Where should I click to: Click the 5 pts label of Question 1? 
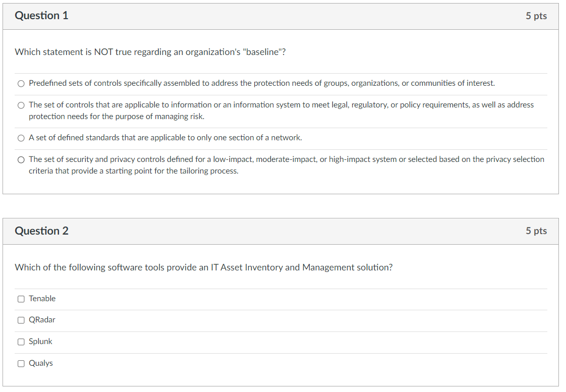click(x=536, y=16)
